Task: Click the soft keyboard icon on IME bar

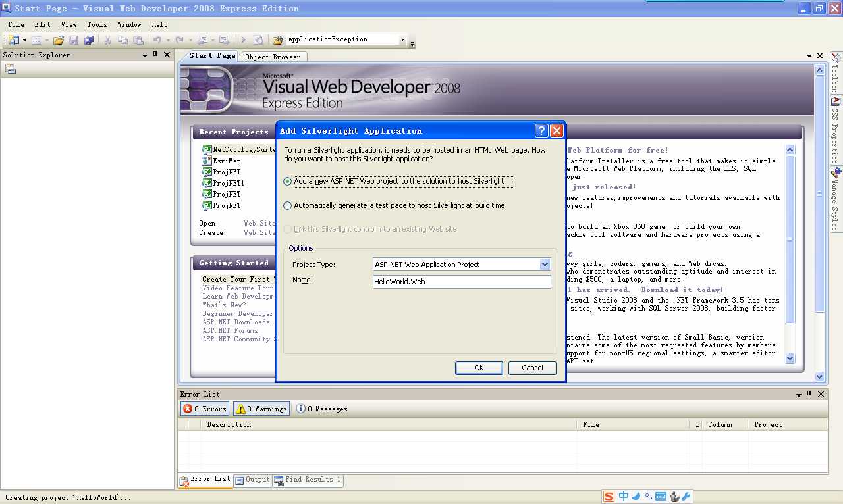Action: (661, 497)
